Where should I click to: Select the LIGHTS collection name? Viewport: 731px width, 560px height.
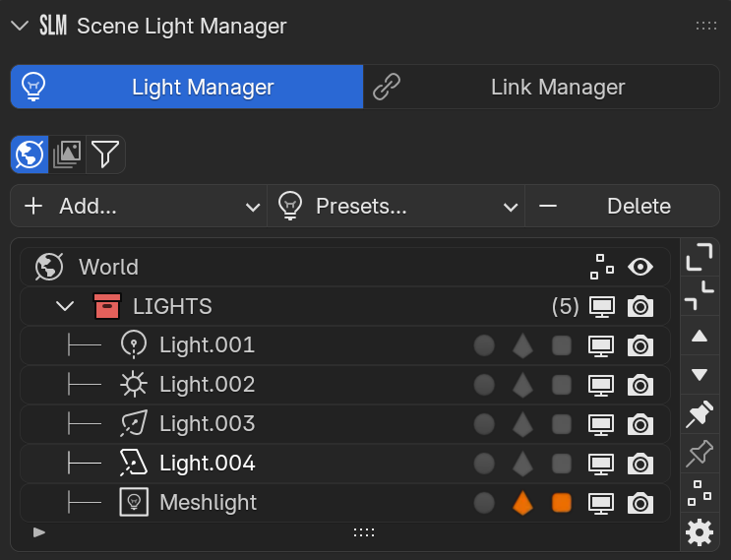pos(172,306)
